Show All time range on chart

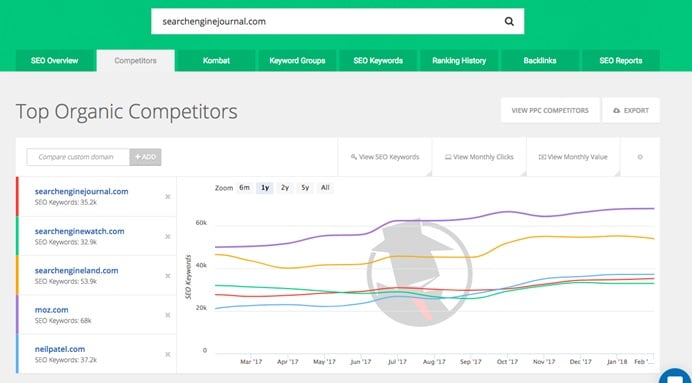[x=325, y=188]
